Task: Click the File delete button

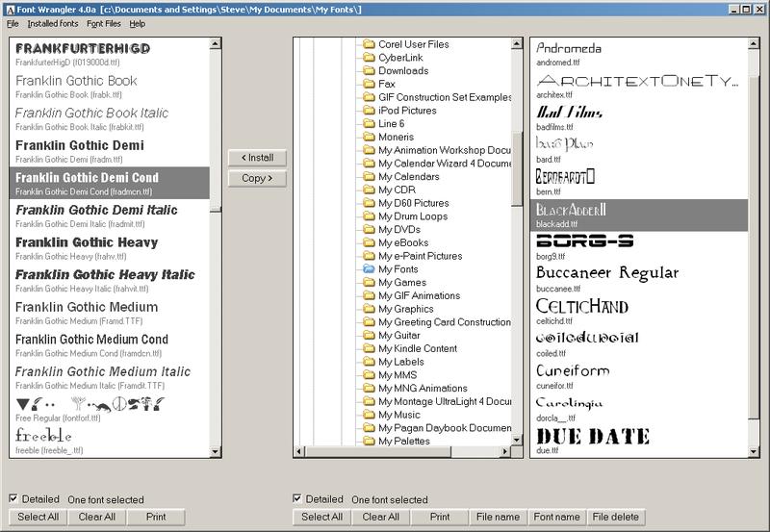Action: (615, 517)
